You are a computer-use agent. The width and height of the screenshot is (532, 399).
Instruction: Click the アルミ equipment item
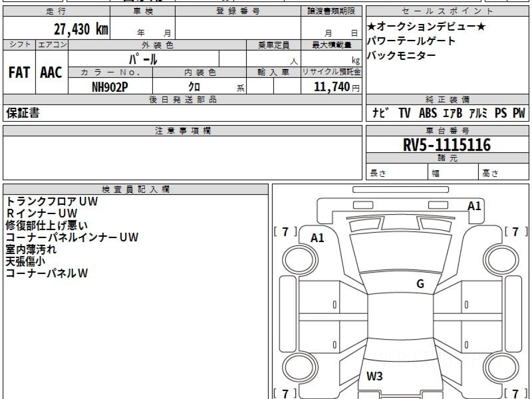478,113
